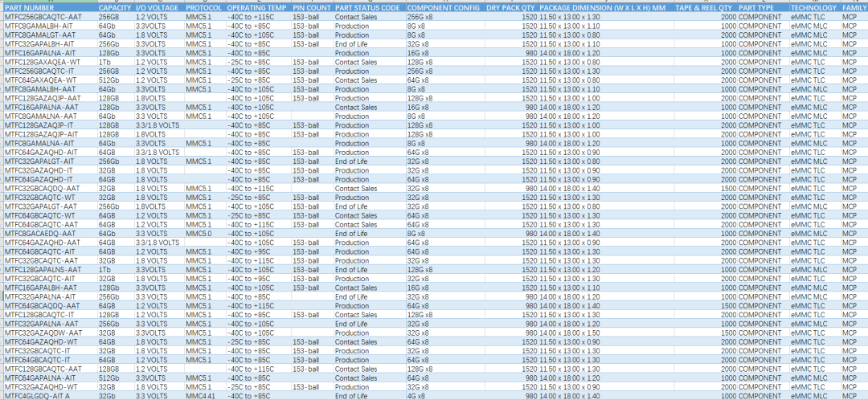Select part number MTFC32GAPALBH-AIT

[50, 44]
